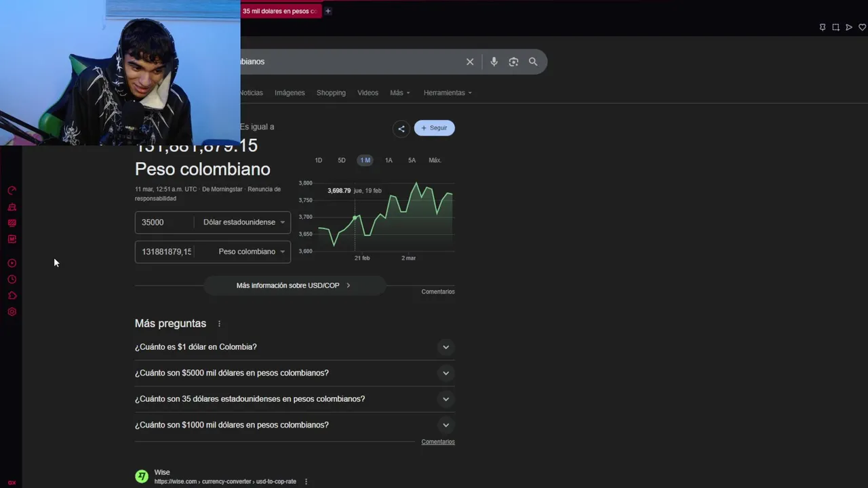Select the Máx. chart range
868x488 pixels.
[x=435, y=161]
